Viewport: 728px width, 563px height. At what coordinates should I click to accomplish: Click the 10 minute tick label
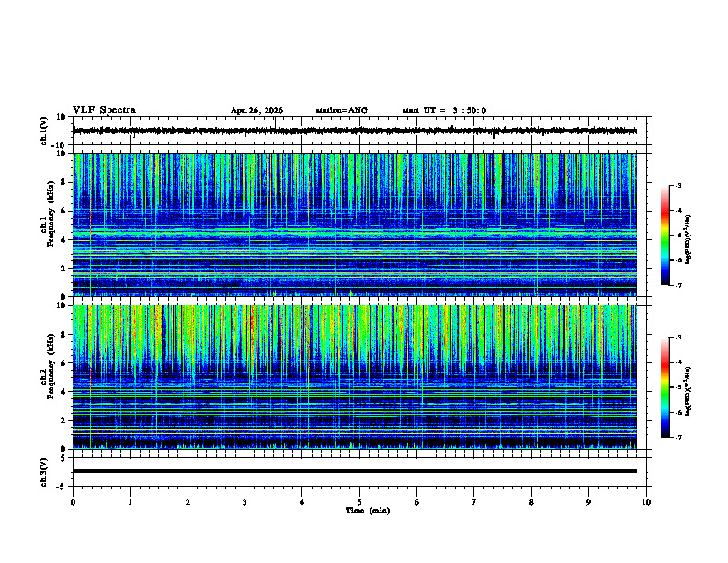click(646, 502)
